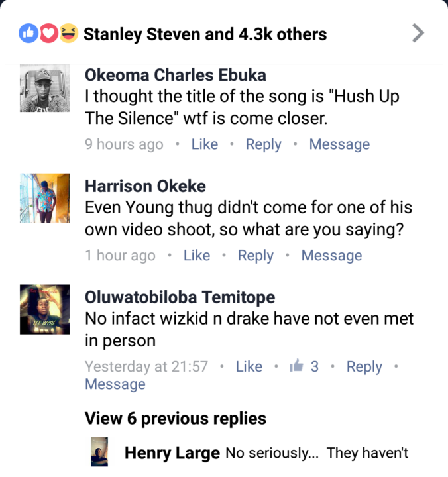View Stanley Steven and 4.3k others reactions
The width and height of the screenshot is (448, 477).
[205, 34]
